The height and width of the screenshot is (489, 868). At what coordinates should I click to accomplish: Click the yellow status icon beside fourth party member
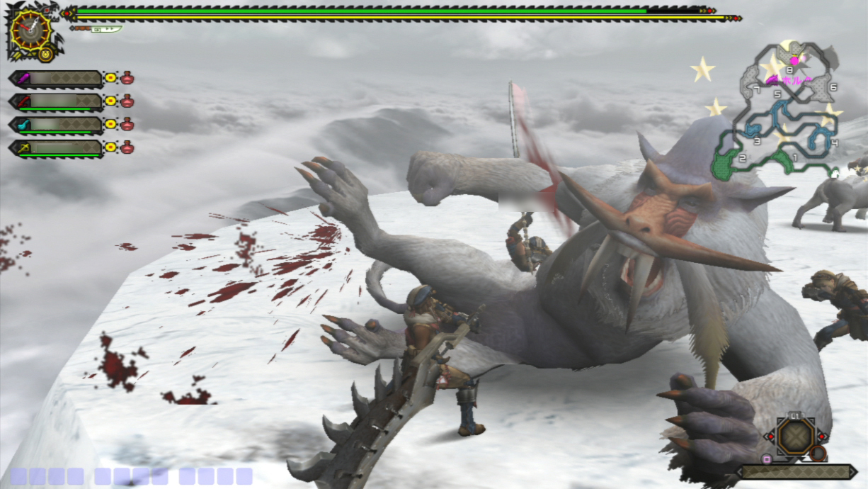coord(110,147)
